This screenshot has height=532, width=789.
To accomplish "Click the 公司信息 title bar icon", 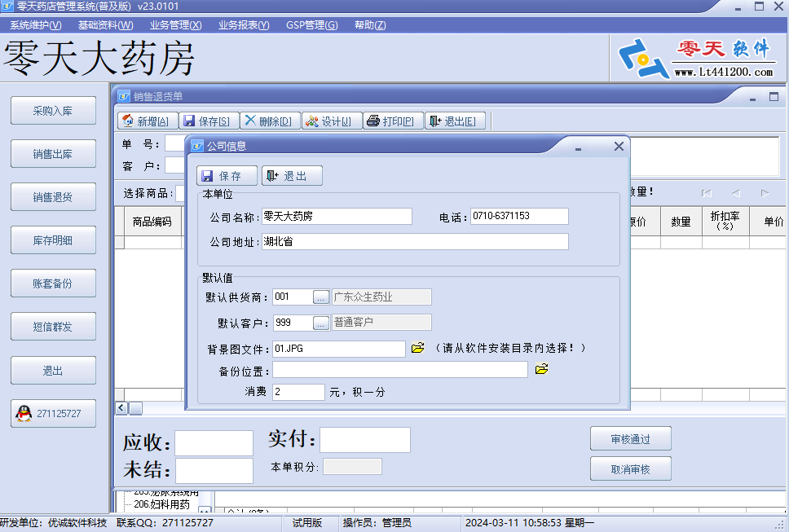I will click(197, 147).
